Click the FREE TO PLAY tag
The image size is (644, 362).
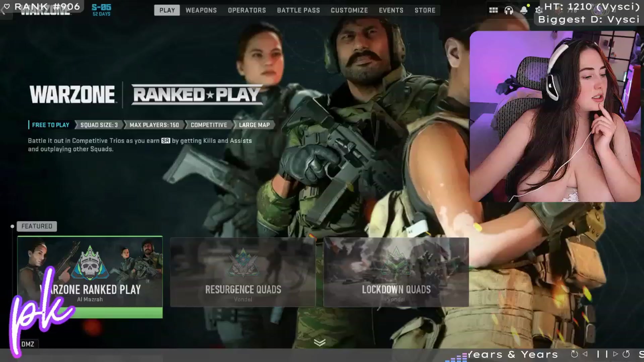pyautogui.click(x=50, y=125)
